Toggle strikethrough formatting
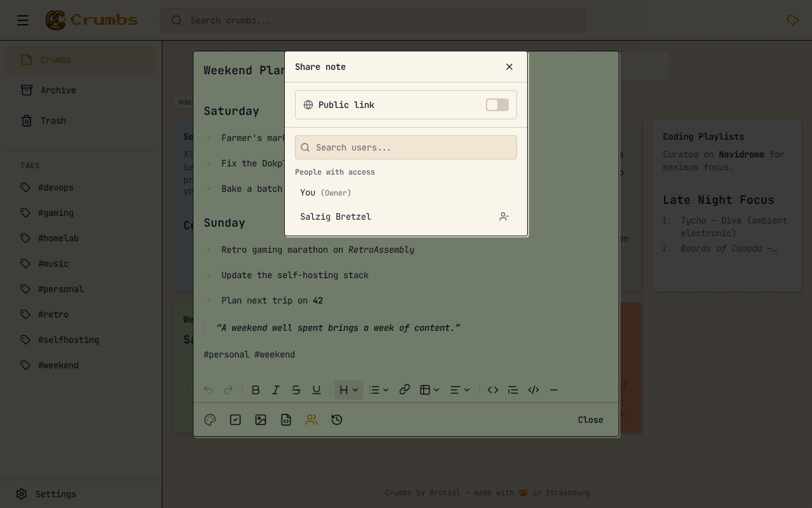Image resolution: width=812 pixels, height=508 pixels. (x=296, y=390)
